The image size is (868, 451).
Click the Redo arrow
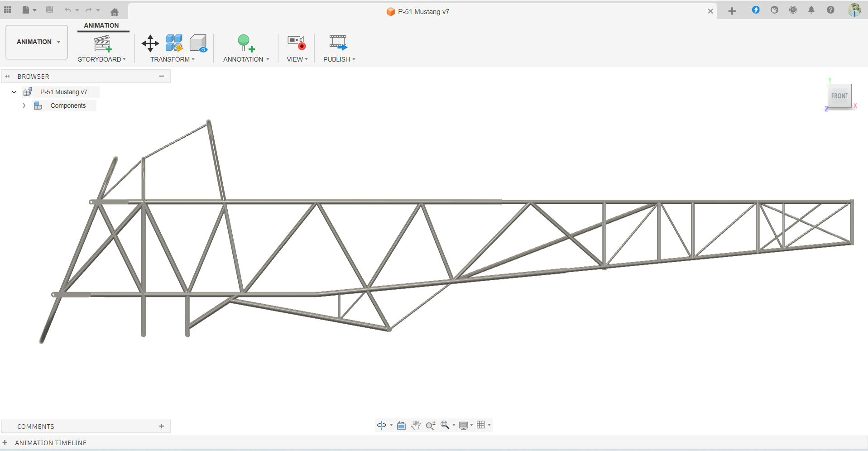pyautogui.click(x=88, y=10)
